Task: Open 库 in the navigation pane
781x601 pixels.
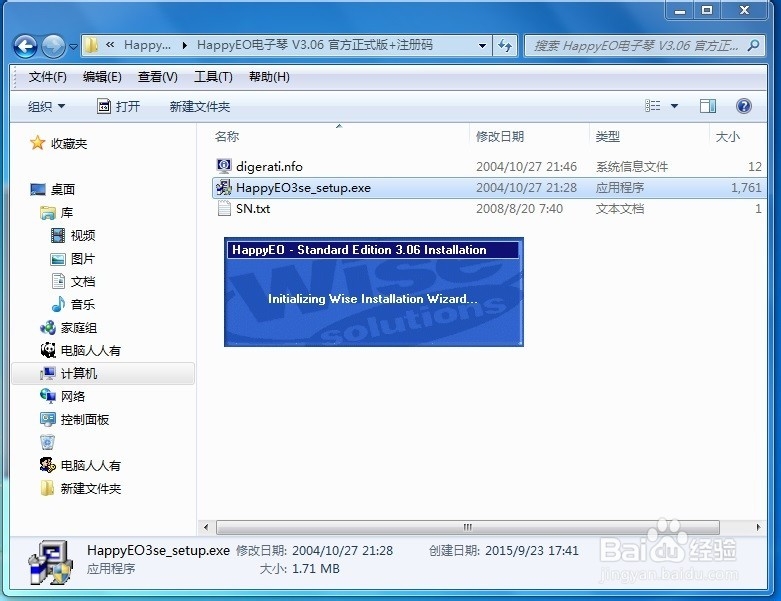Action: pyautogui.click(x=67, y=213)
